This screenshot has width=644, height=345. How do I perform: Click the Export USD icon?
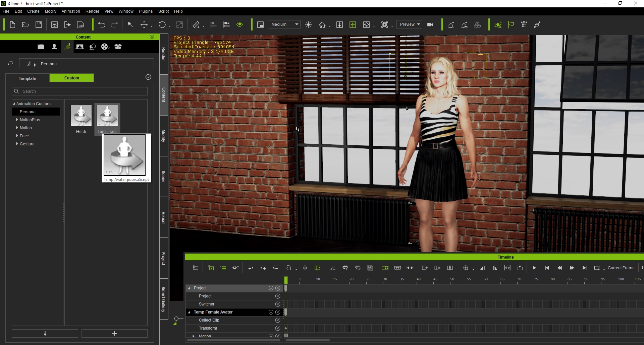click(x=81, y=24)
